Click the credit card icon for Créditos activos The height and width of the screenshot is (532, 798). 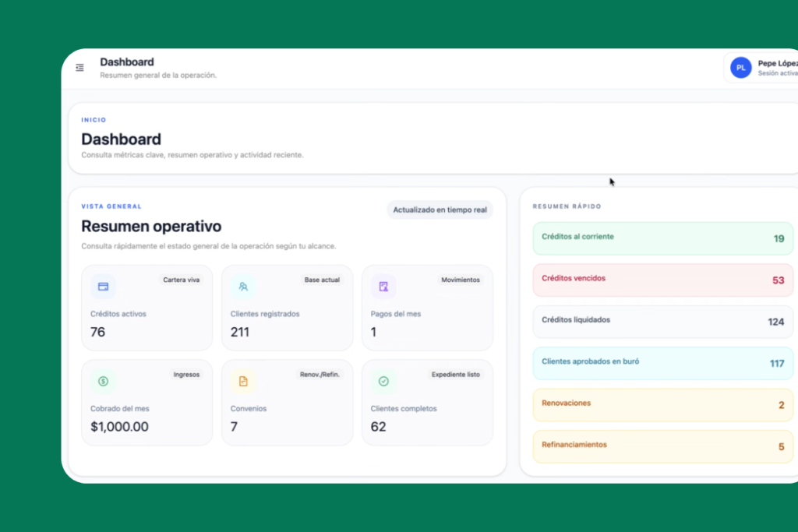click(x=103, y=287)
